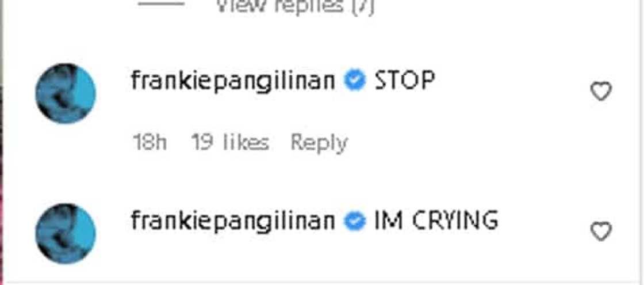
Task: Click the post image strip at left edge
Action: (x=1, y=142)
